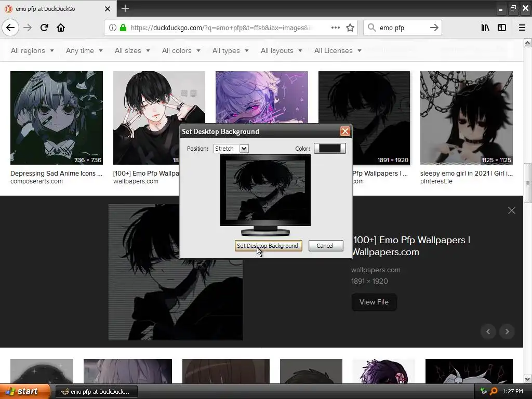Viewport: 532px width, 399px height.
Task: Click wallpapers.com under Emo Pfp Wallpa result
Action: (136, 181)
